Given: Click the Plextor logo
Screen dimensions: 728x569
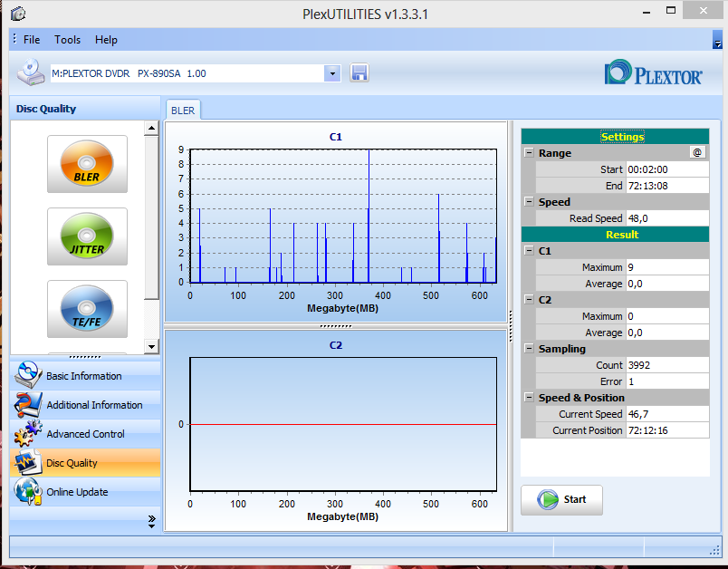Looking at the screenshot, I should point(653,72).
